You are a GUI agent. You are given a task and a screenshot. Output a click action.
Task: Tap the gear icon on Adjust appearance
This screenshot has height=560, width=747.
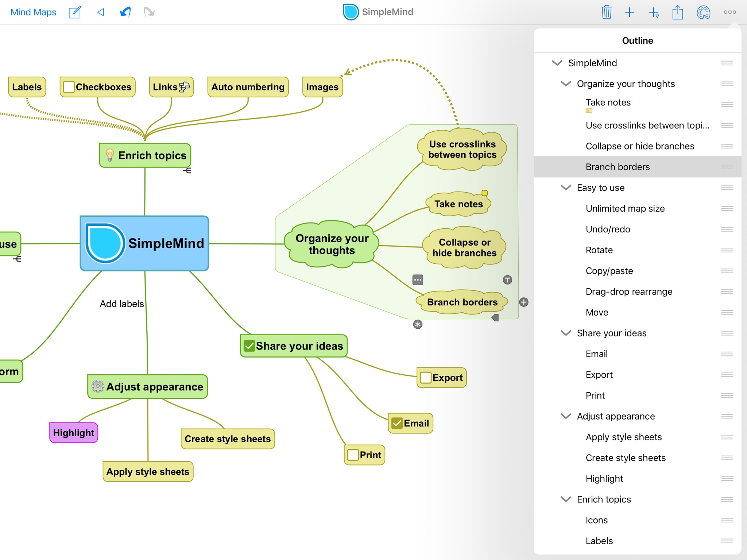coord(97,386)
